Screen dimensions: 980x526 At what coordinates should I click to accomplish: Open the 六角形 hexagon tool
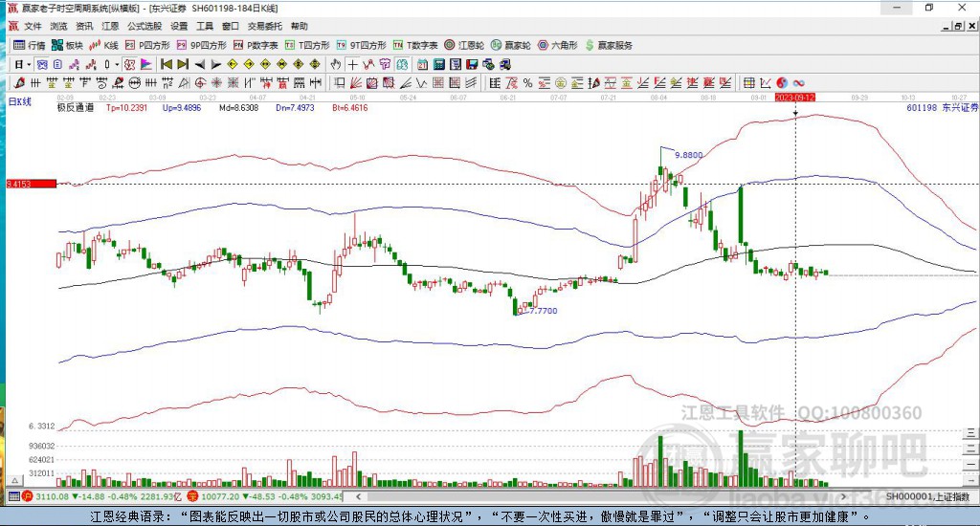[558, 45]
